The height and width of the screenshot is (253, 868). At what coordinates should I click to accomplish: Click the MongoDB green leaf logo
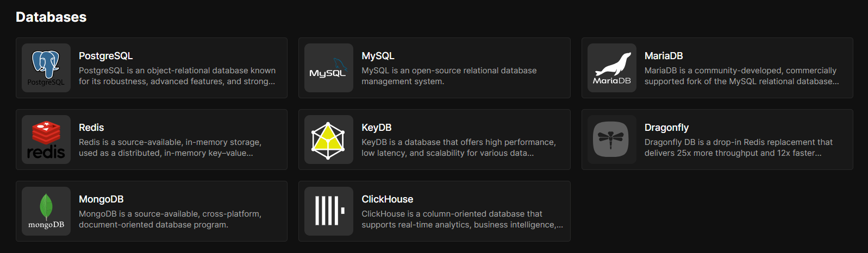click(x=46, y=211)
